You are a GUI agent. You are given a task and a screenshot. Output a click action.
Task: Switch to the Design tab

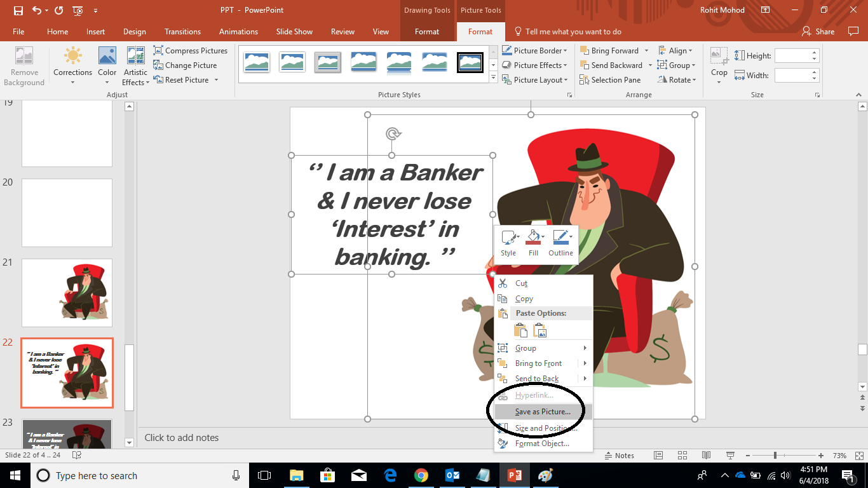point(135,32)
